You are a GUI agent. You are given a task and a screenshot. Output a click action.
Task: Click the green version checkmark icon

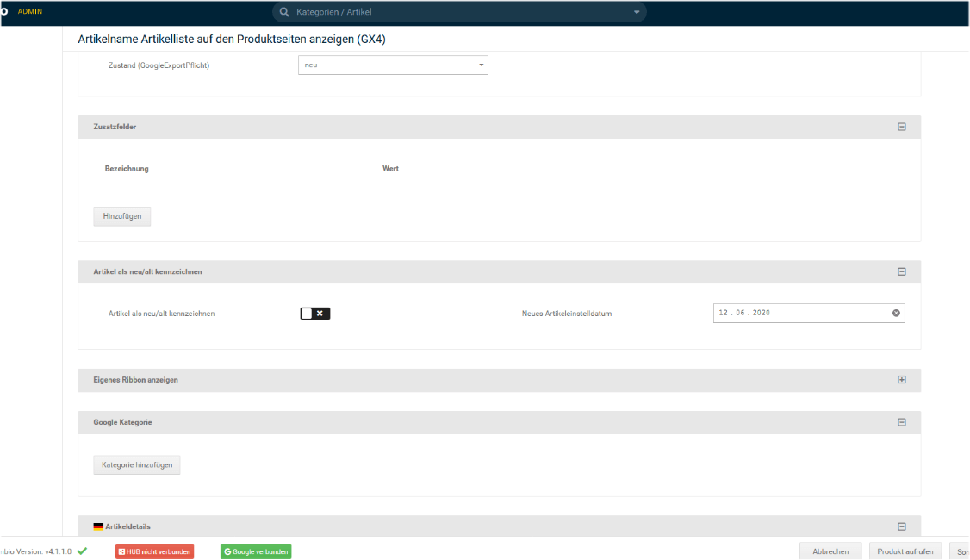(82, 551)
